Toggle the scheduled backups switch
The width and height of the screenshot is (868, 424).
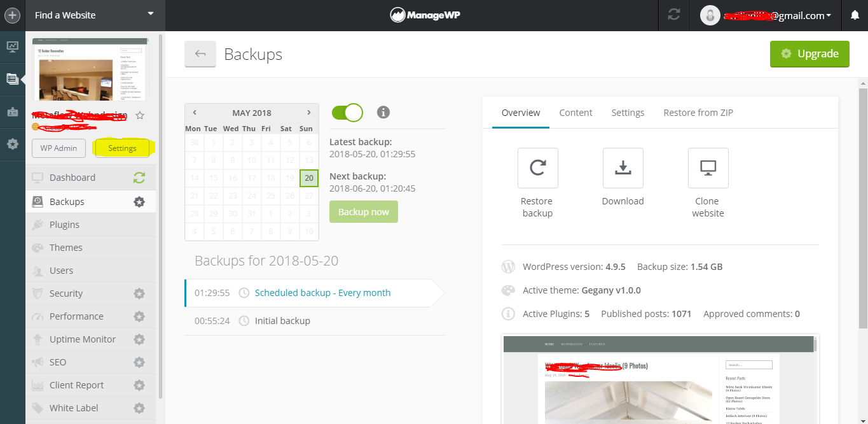(347, 113)
